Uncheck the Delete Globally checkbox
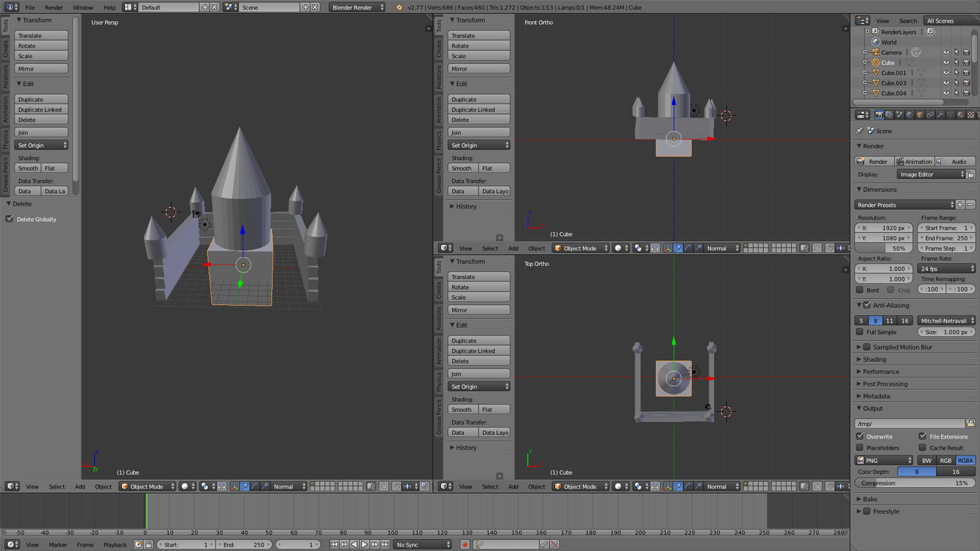Viewport: 980px width, 551px height. 10,219
